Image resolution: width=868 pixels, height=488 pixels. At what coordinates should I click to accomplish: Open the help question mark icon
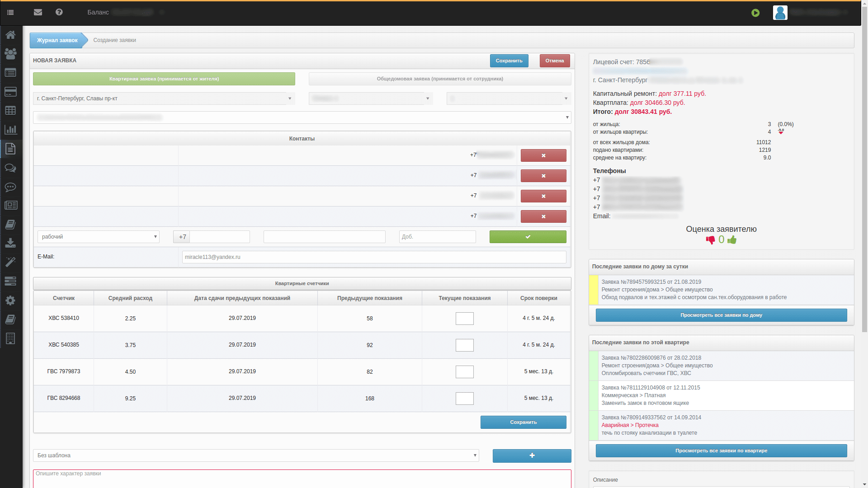coord(59,12)
